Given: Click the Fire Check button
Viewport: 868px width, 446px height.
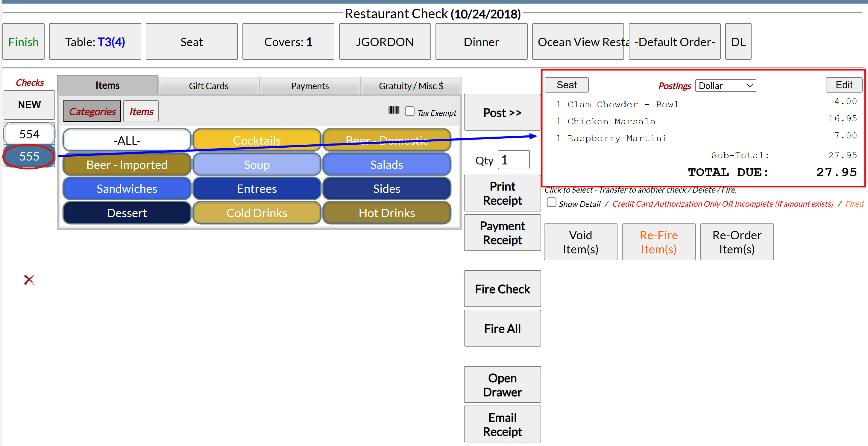Looking at the screenshot, I should click(x=503, y=289).
